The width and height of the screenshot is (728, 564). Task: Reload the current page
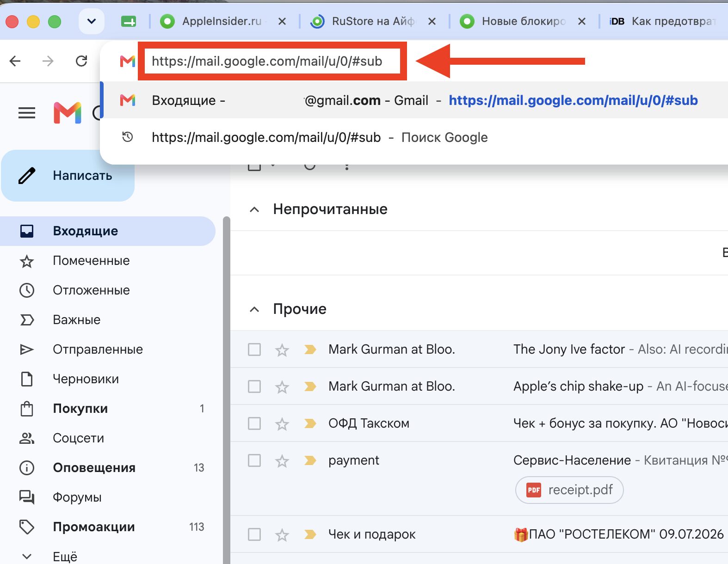pyautogui.click(x=81, y=61)
